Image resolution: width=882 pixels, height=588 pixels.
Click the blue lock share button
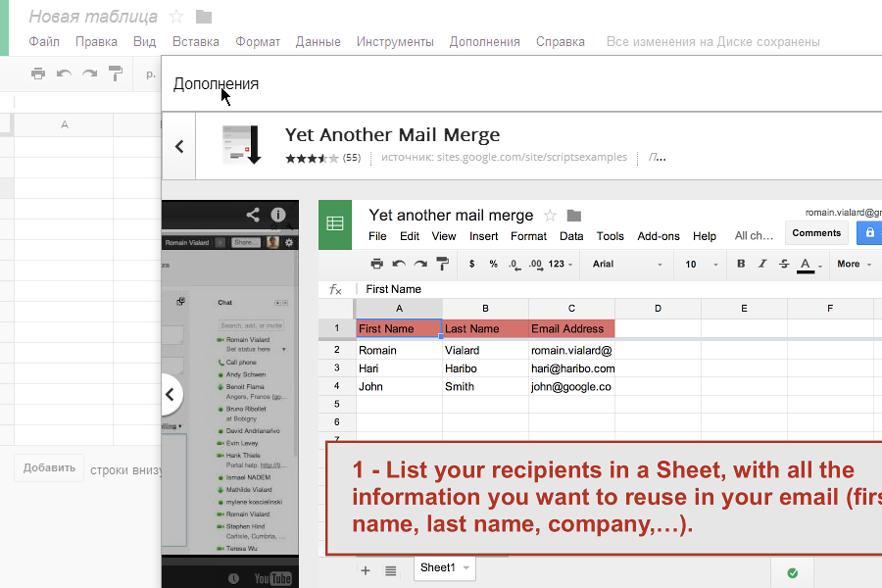869,233
